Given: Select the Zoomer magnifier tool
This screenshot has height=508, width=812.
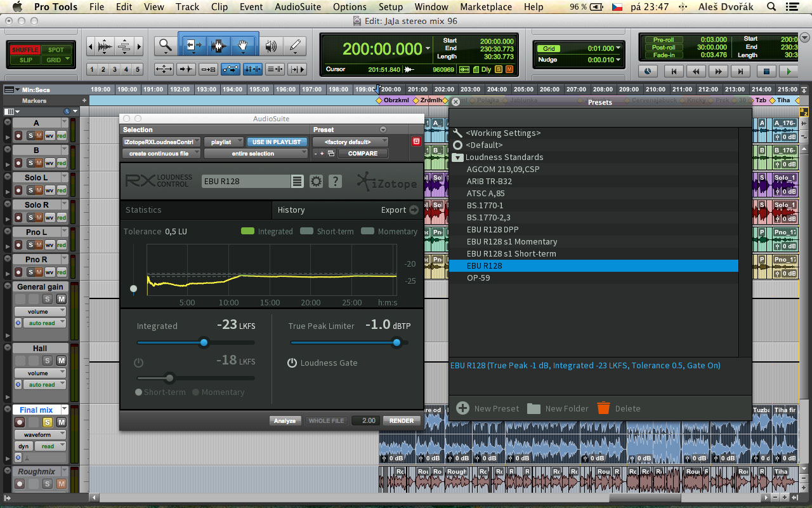Looking at the screenshot, I should (x=166, y=46).
